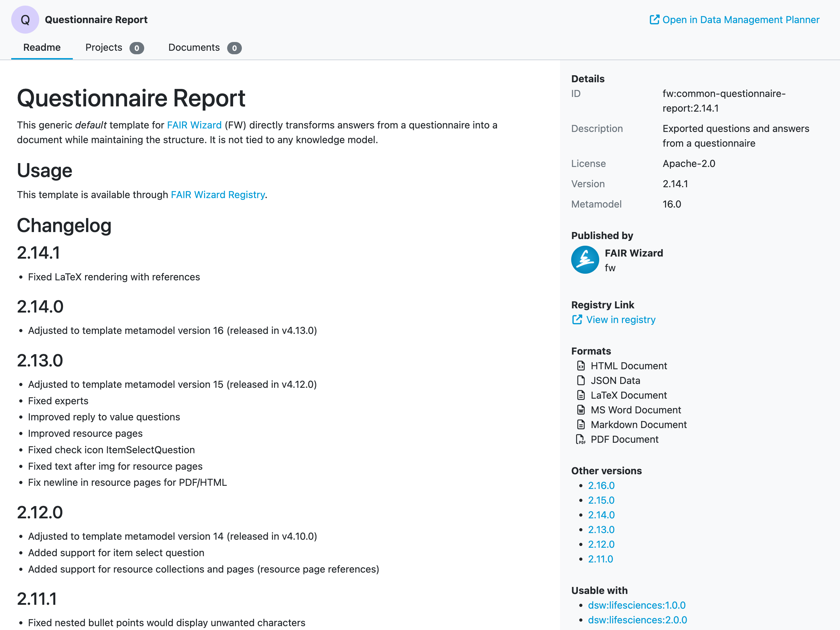Click the 2.13.0 changelog heading
Screen dimensions: 840x630
(x=40, y=360)
